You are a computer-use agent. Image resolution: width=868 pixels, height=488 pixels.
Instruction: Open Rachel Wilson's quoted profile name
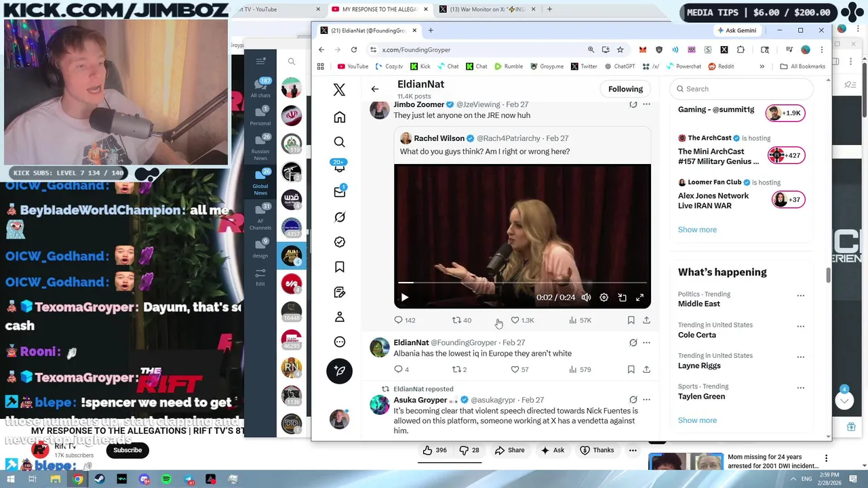439,138
